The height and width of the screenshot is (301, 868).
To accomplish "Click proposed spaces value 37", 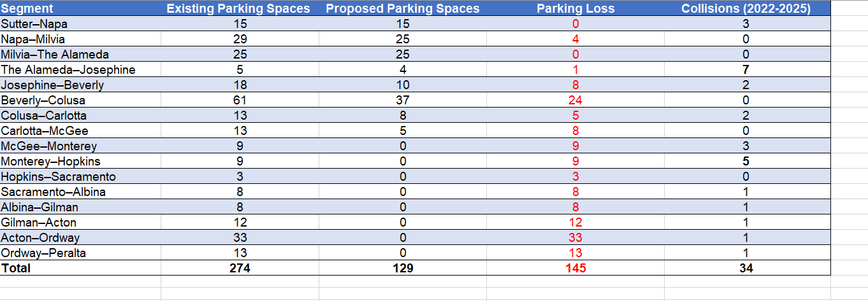I will [402, 100].
